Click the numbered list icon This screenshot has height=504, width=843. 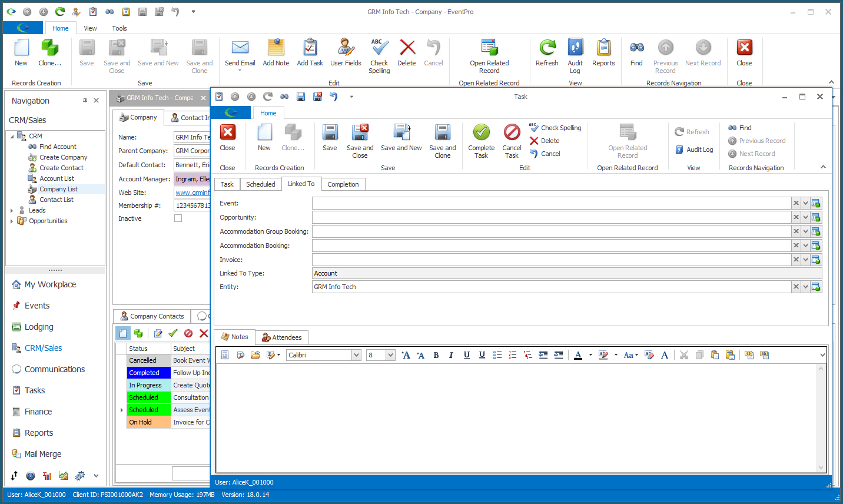click(x=513, y=355)
